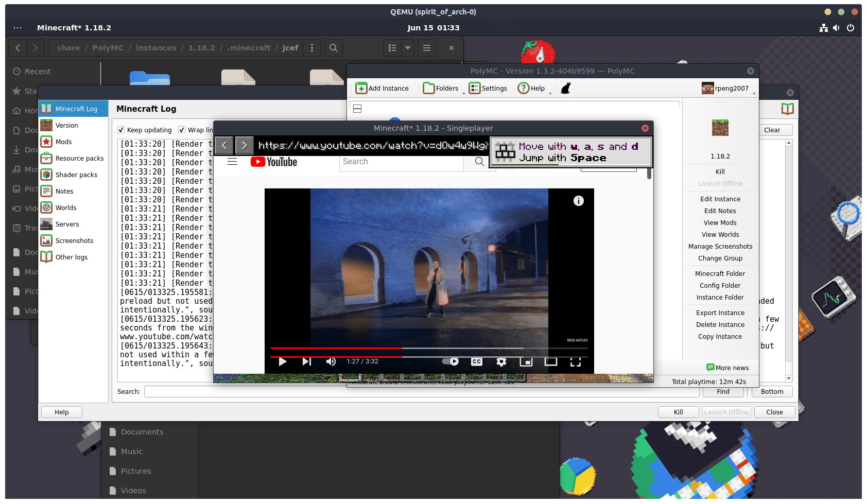Toggle YouTube autoplay switch
Viewport: 867px width, 504px height.
click(450, 361)
